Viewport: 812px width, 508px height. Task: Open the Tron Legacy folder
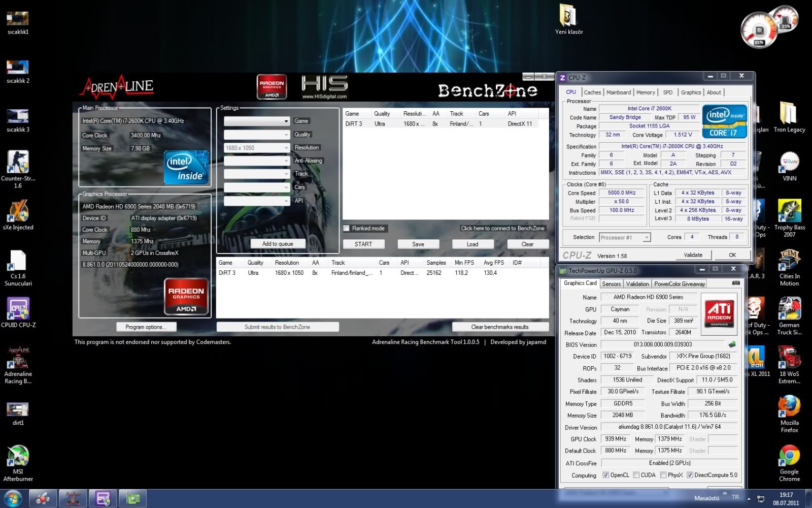coord(789,117)
